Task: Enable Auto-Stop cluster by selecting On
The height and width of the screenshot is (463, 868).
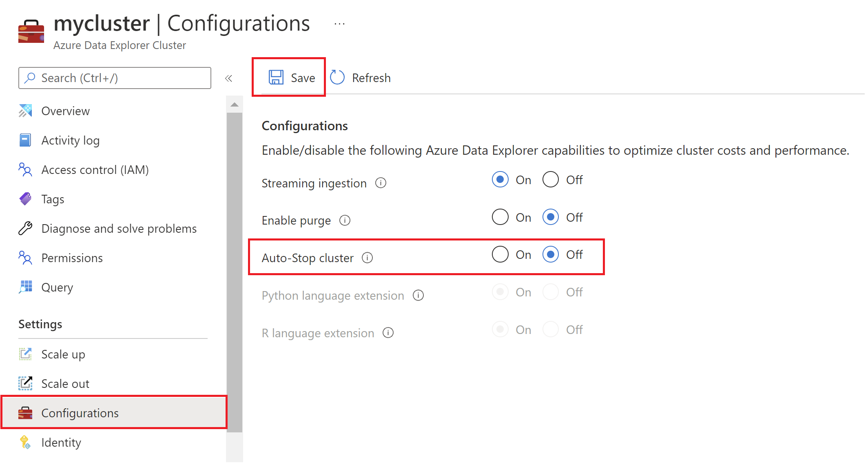Action: pyautogui.click(x=499, y=255)
